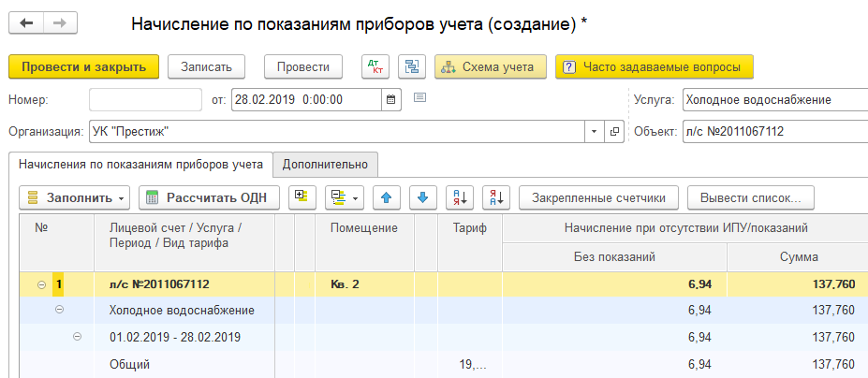Expand the Организация dropdown list
Image resolution: width=868 pixels, height=378 pixels.
coord(594,131)
